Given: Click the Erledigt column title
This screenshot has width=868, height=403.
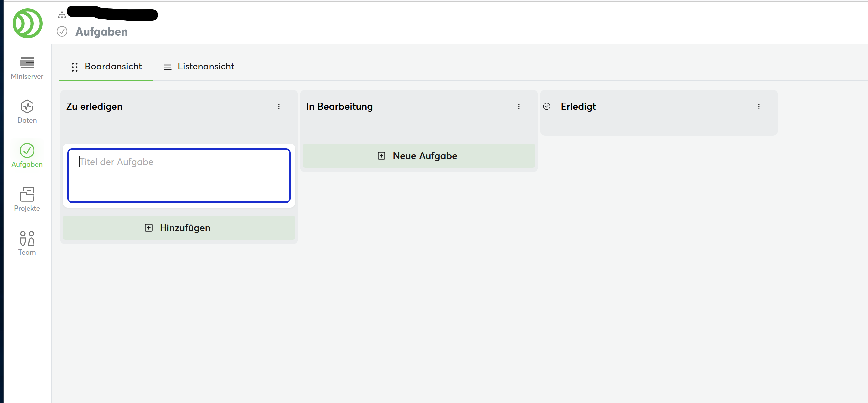Looking at the screenshot, I should coord(578,106).
